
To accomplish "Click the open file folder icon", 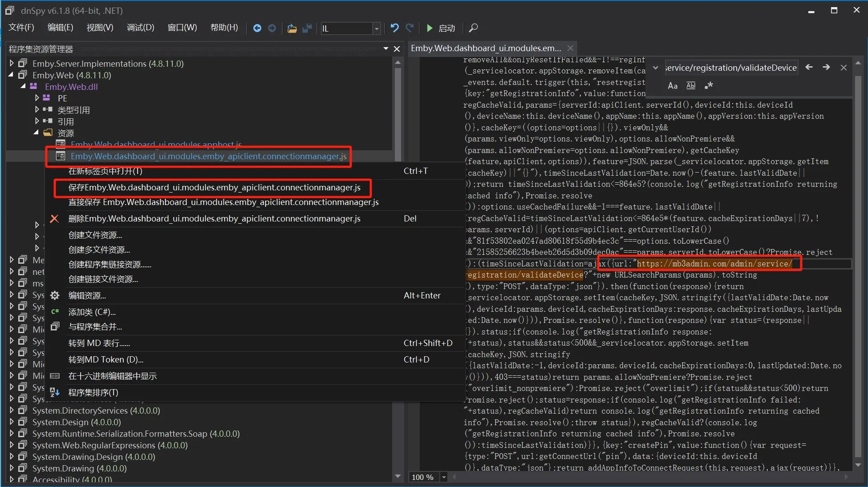I will (x=292, y=28).
